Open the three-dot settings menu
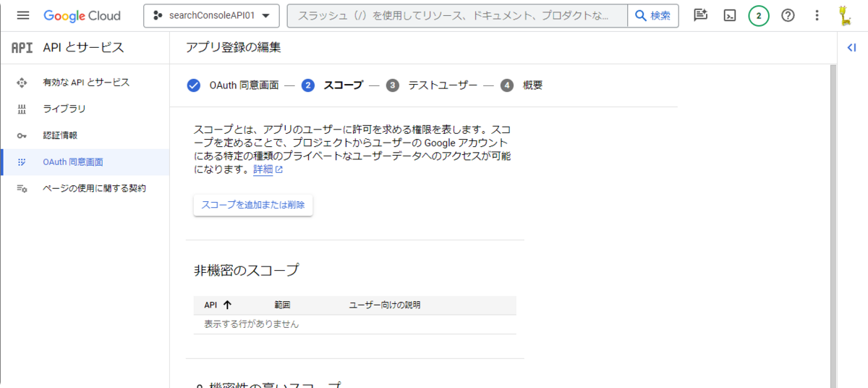This screenshot has width=868, height=388. click(817, 15)
